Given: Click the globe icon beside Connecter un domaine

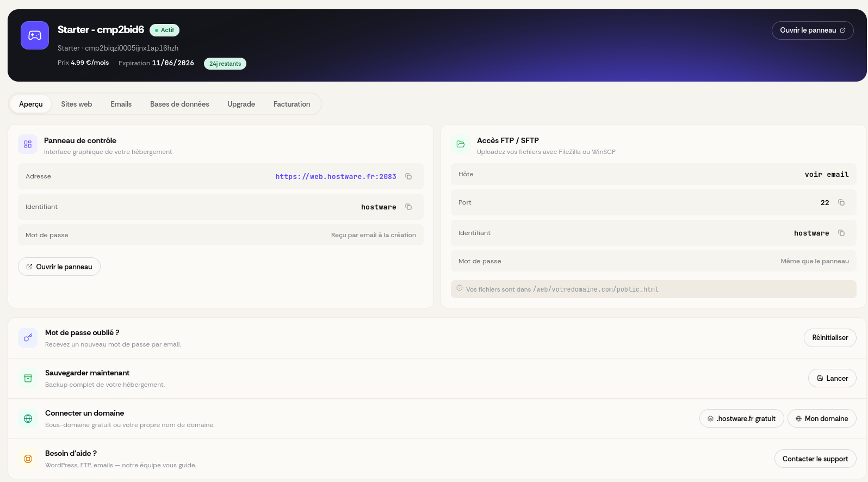Looking at the screenshot, I should (28, 418).
